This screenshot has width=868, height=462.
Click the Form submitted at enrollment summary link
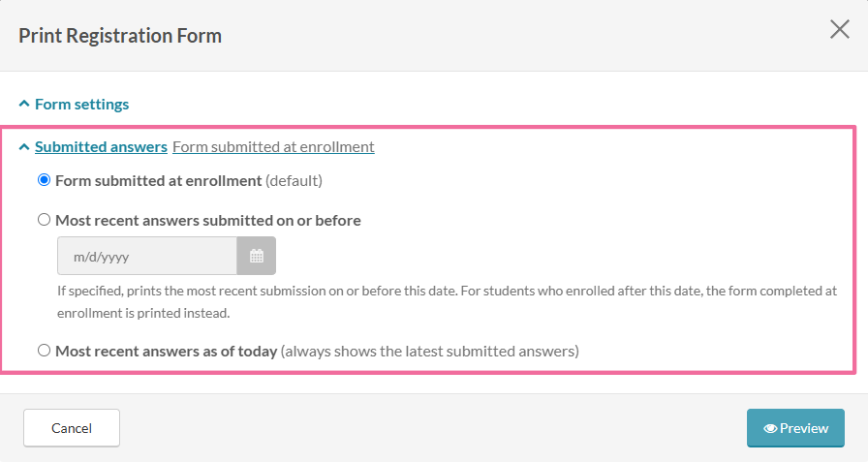(273, 146)
